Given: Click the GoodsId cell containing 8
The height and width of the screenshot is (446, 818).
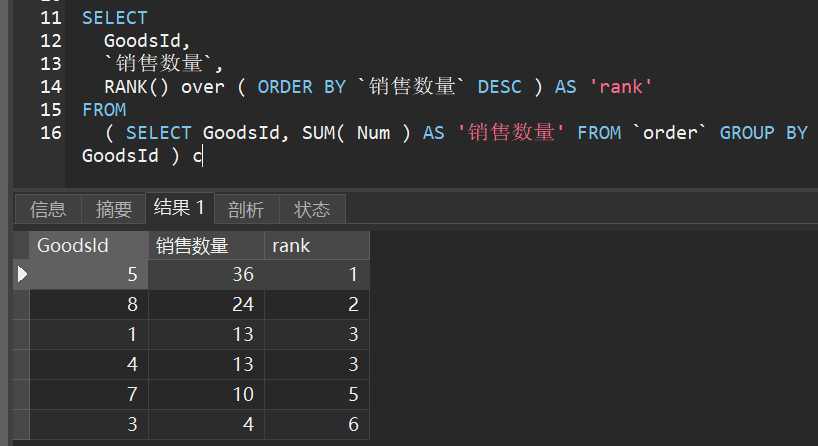Looking at the screenshot, I should (89, 304).
